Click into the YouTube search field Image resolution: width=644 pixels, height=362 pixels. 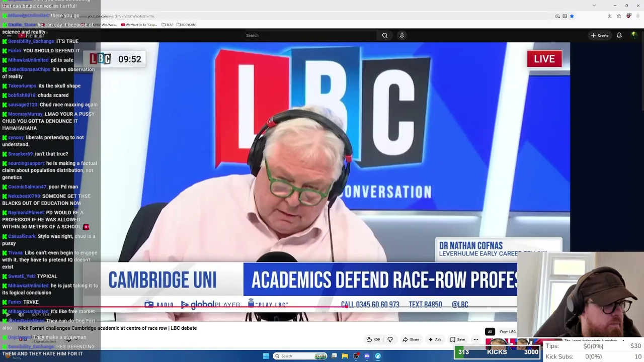309,35
